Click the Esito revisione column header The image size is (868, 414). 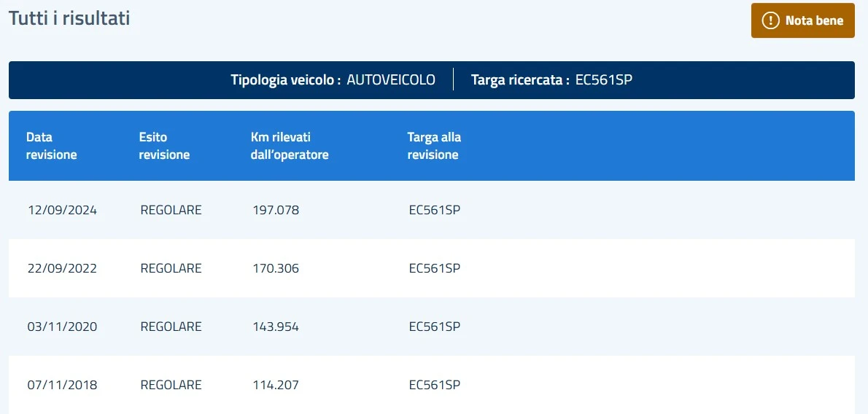coord(164,146)
